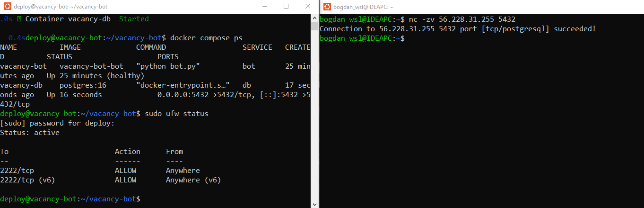
Task: Click 'Container vacancy-db' text in left terminal
Action: (x=68, y=19)
